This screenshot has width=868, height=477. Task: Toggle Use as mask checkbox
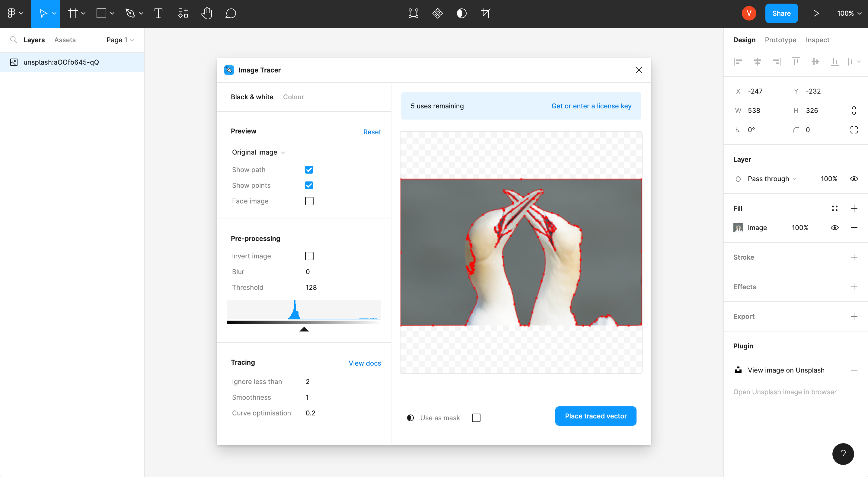pos(476,418)
